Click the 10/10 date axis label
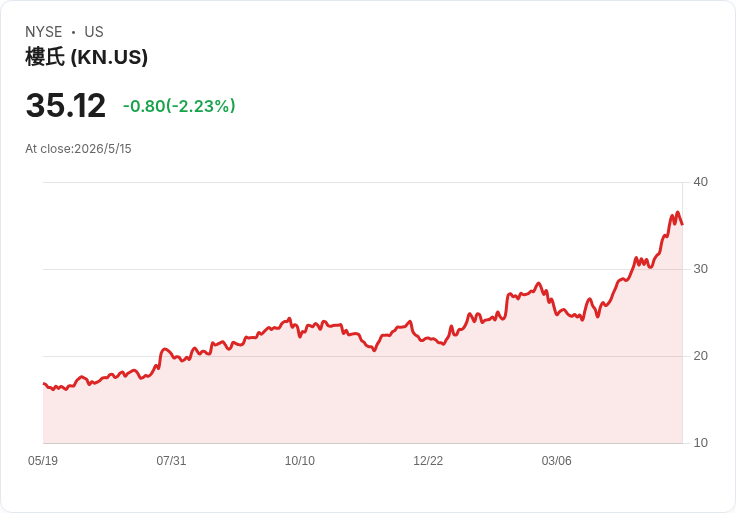This screenshot has height=513, width=736. tap(300, 460)
